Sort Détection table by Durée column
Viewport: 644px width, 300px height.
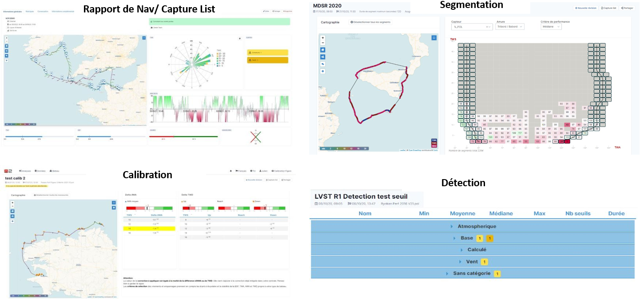pos(616,213)
